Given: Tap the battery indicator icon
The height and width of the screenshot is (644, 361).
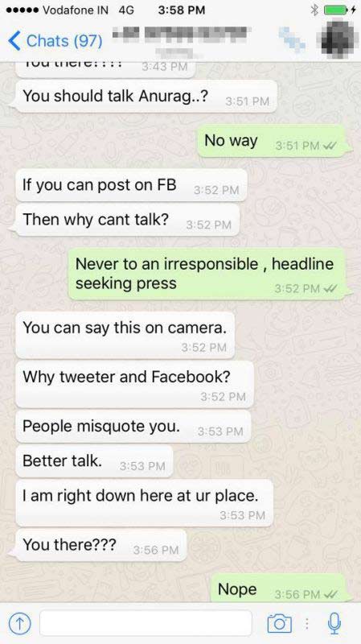Looking at the screenshot, I should [x=337, y=10].
